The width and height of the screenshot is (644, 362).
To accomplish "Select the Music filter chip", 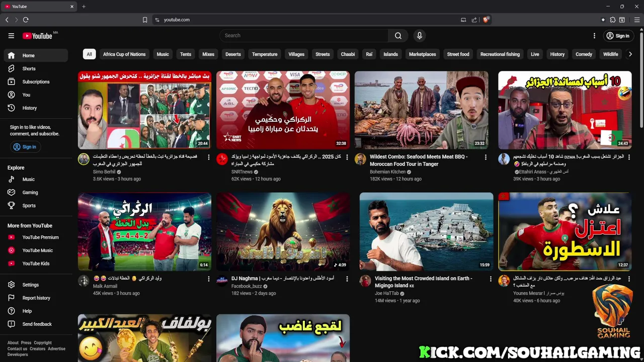I will click(x=163, y=54).
